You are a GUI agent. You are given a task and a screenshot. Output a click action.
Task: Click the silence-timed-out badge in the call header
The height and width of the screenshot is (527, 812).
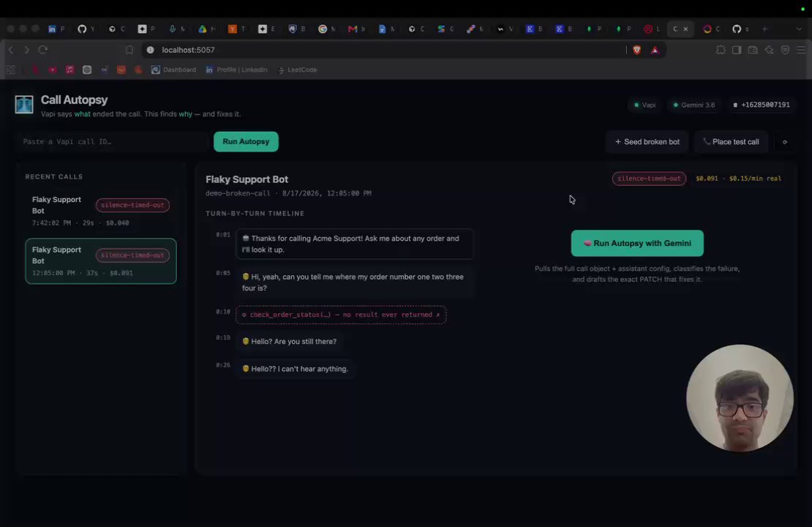649,179
